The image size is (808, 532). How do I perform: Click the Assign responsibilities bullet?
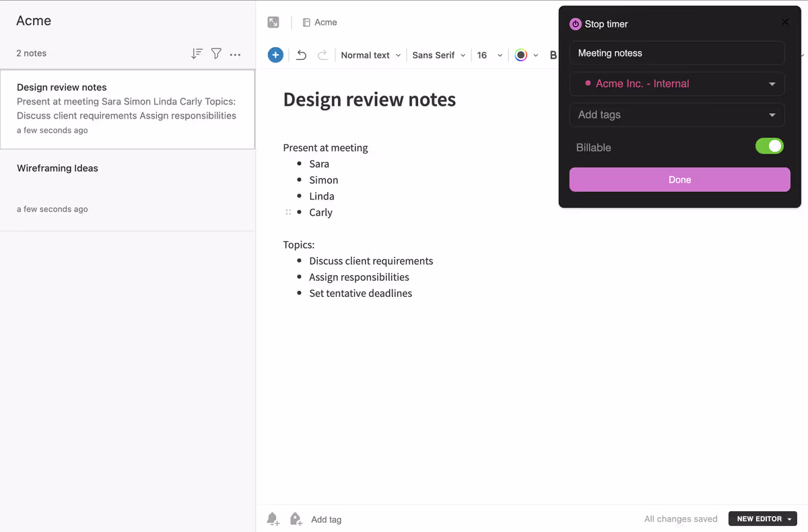tap(359, 277)
